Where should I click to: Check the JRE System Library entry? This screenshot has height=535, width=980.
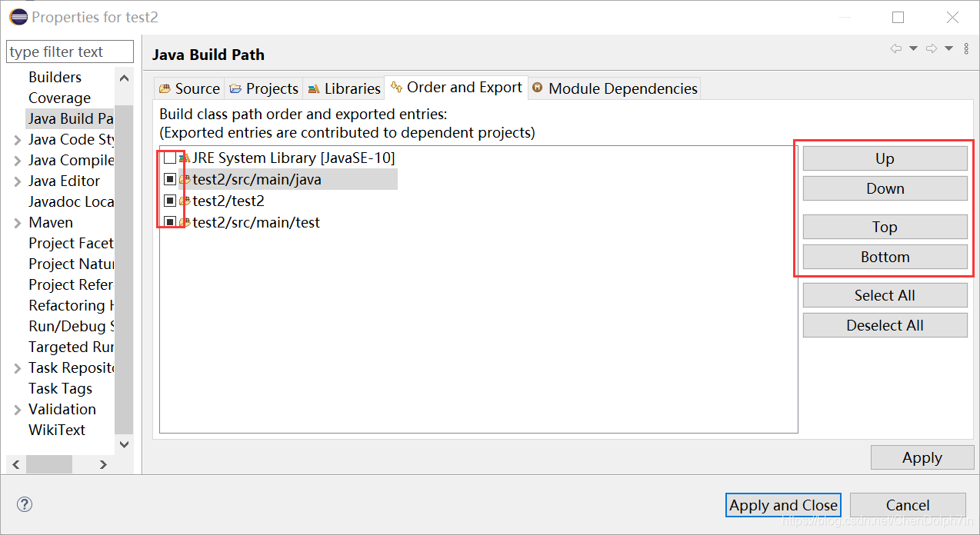tap(171, 158)
